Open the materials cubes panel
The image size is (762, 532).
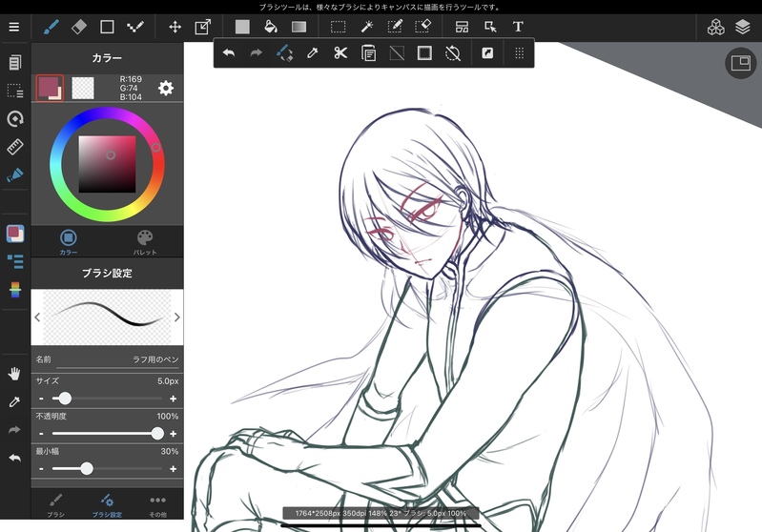pos(715,28)
